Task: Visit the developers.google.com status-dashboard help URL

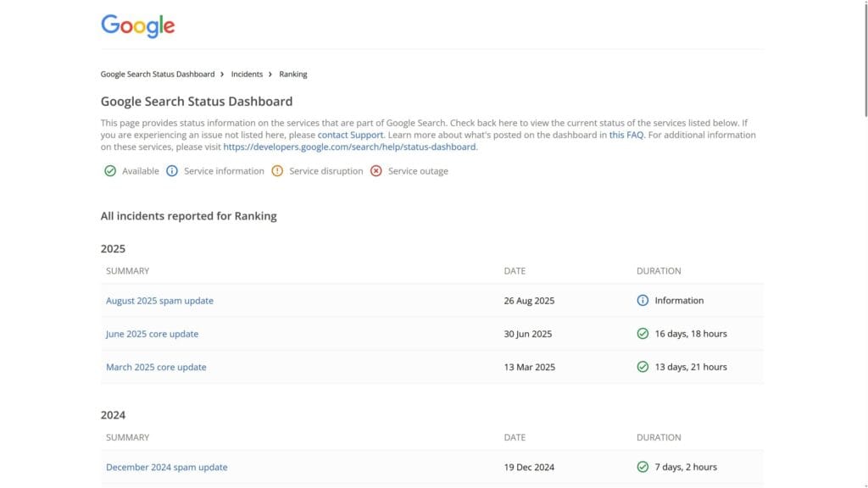Action: [x=350, y=147]
